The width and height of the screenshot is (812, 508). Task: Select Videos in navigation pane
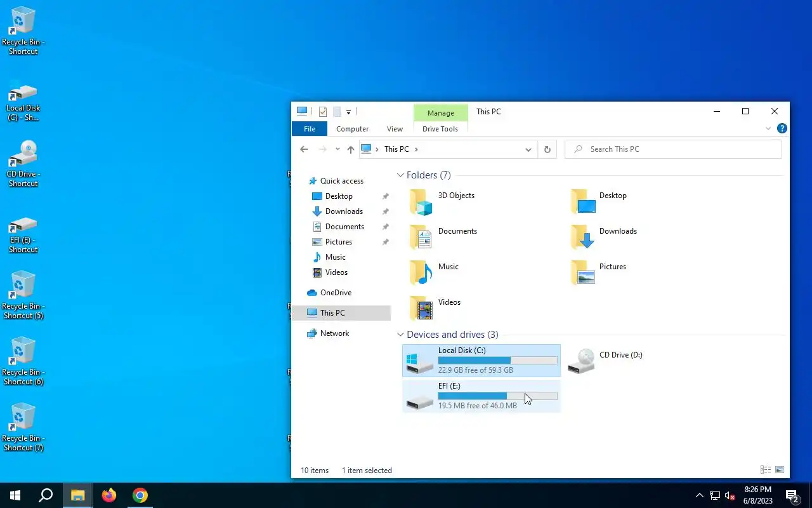(x=336, y=272)
